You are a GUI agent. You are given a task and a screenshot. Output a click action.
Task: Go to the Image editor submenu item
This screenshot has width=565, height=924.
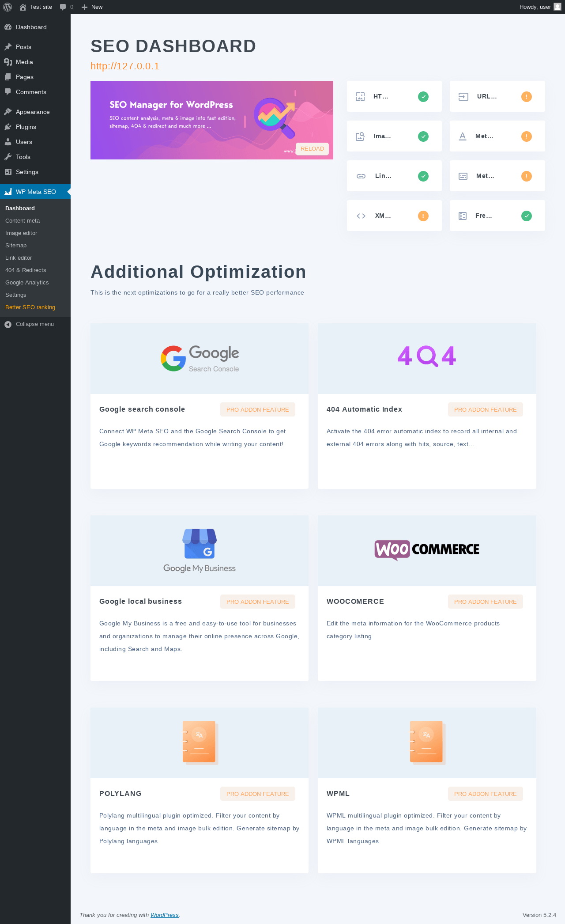point(21,233)
